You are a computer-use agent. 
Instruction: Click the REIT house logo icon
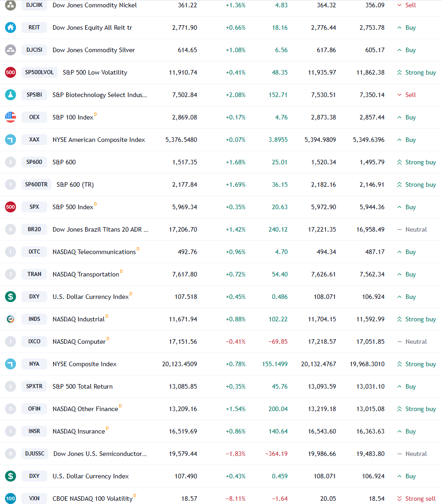11,27
